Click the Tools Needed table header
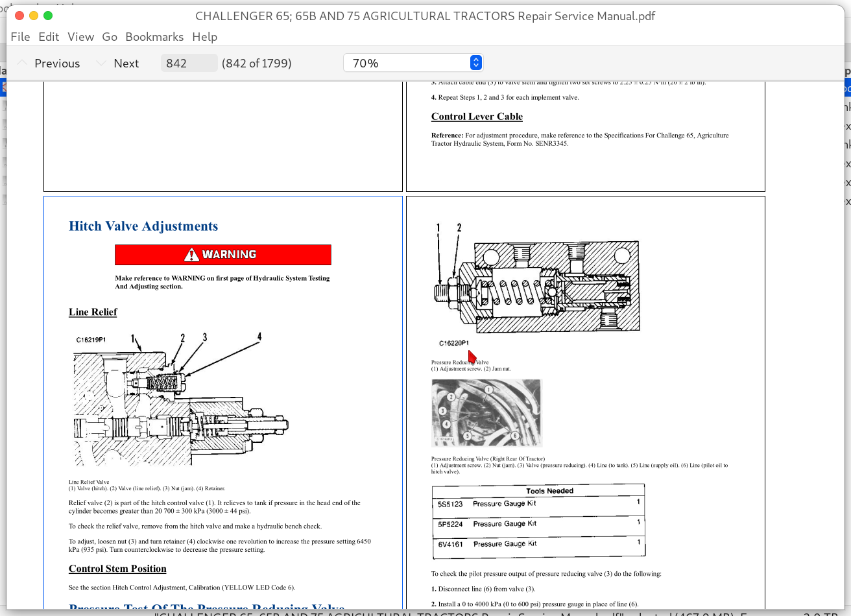This screenshot has width=851, height=616. [549, 491]
